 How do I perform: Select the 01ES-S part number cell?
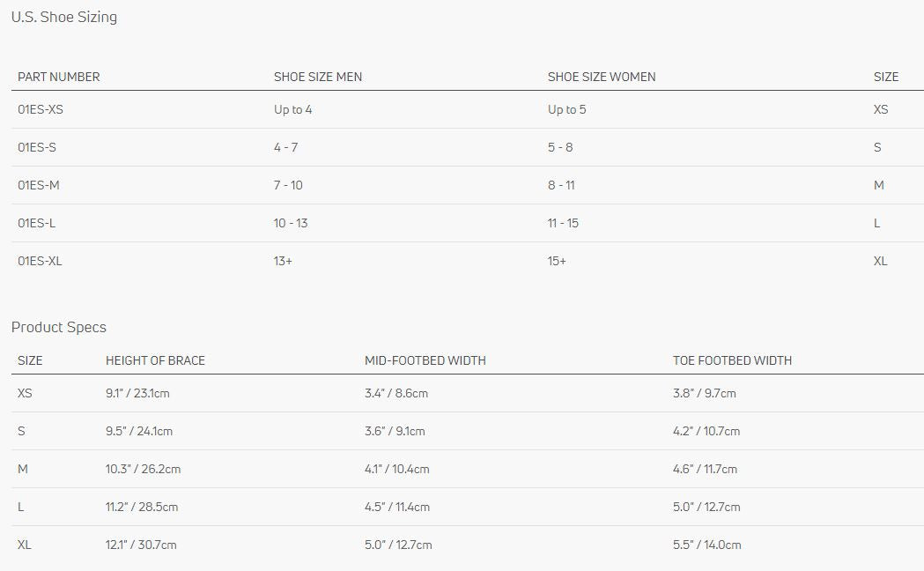coord(37,147)
